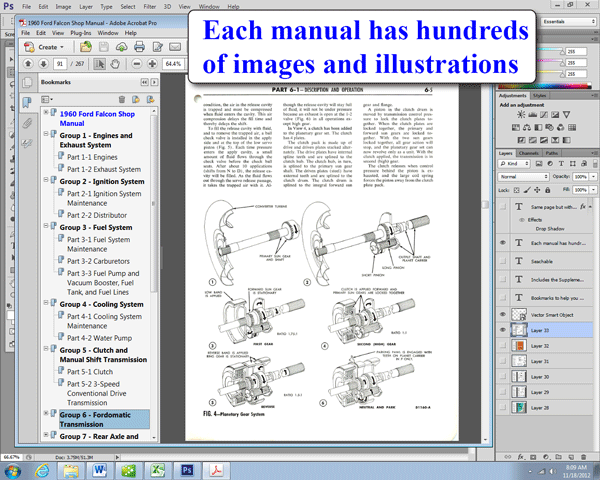Add Levels adjustment icon
The image size is (600, 480).
tap(532, 114)
